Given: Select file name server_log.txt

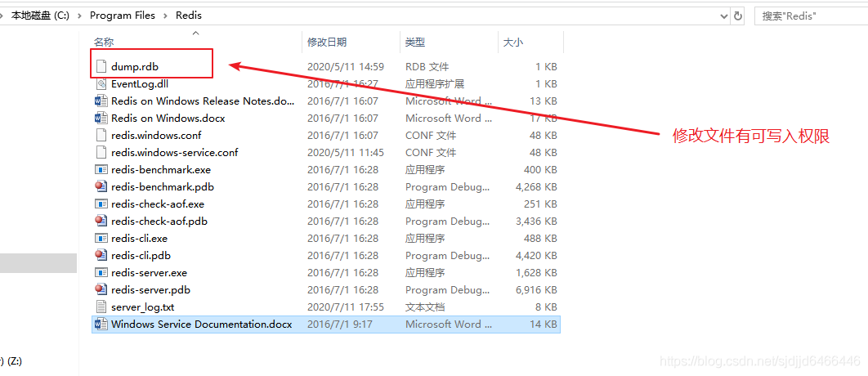Looking at the screenshot, I should coord(143,307).
